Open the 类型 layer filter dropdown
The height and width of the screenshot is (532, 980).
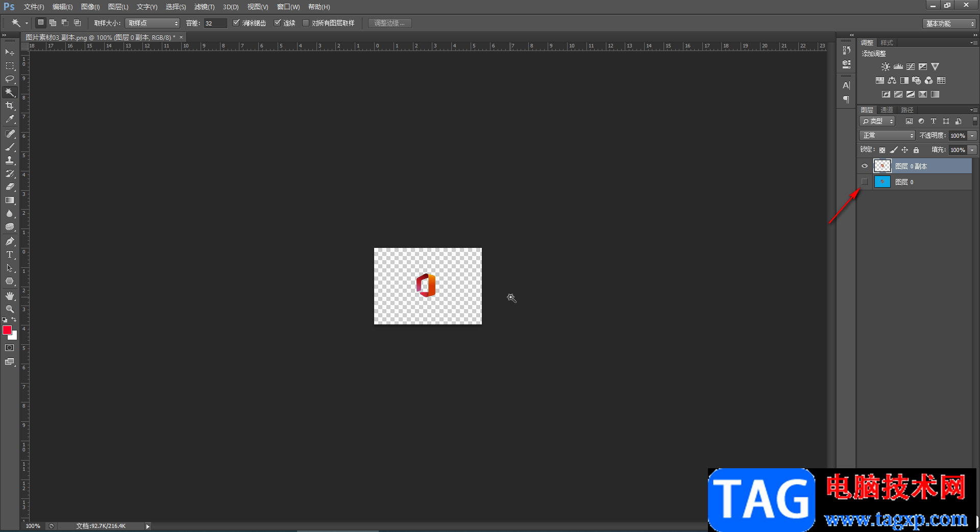tap(877, 121)
